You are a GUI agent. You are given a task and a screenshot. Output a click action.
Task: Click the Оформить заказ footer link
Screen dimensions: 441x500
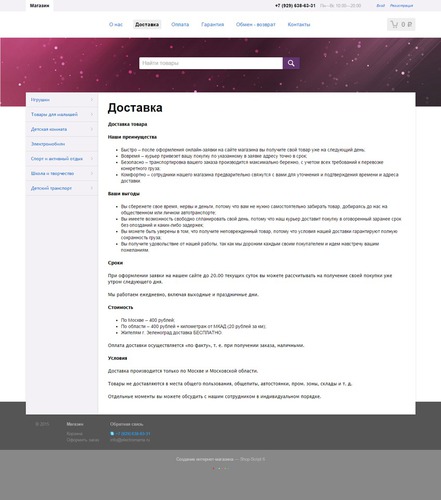[83, 440]
